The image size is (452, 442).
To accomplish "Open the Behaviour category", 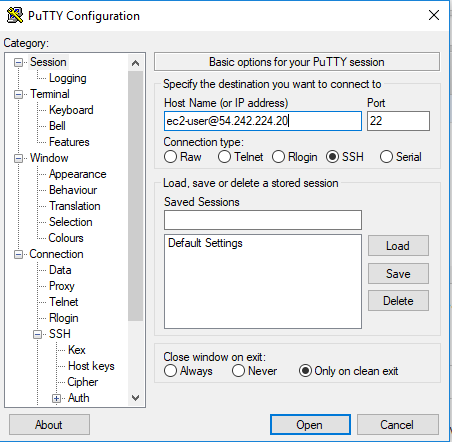I will 73,190.
